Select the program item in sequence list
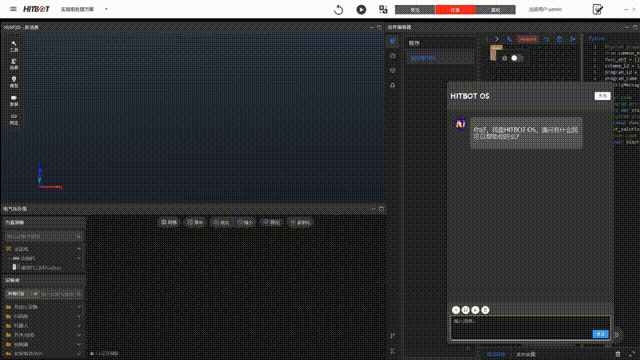This screenshot has width=640, height=360. point(441,58)
